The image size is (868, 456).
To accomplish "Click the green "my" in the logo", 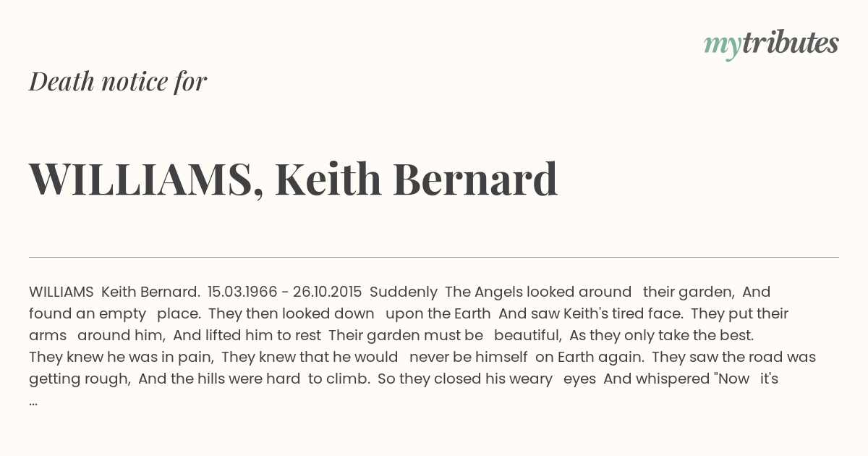I will (723, 46).
